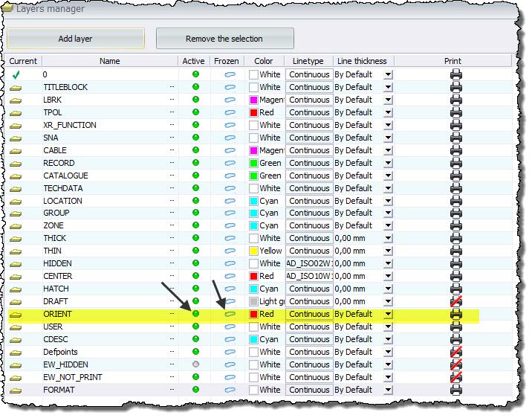Click the layer icon of FORMAT row

(16, 390)
